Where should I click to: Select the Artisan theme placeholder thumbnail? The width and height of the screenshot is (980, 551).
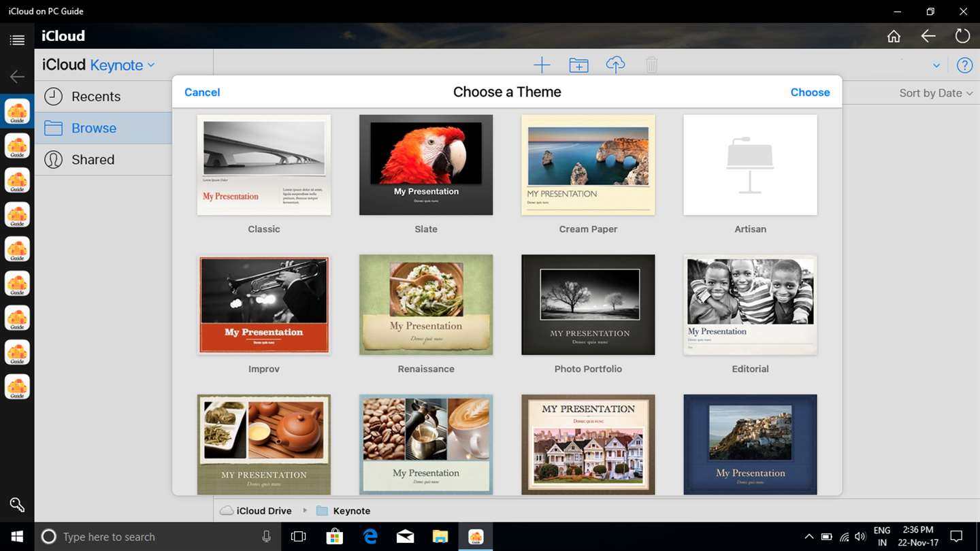[x=750, y=165]
